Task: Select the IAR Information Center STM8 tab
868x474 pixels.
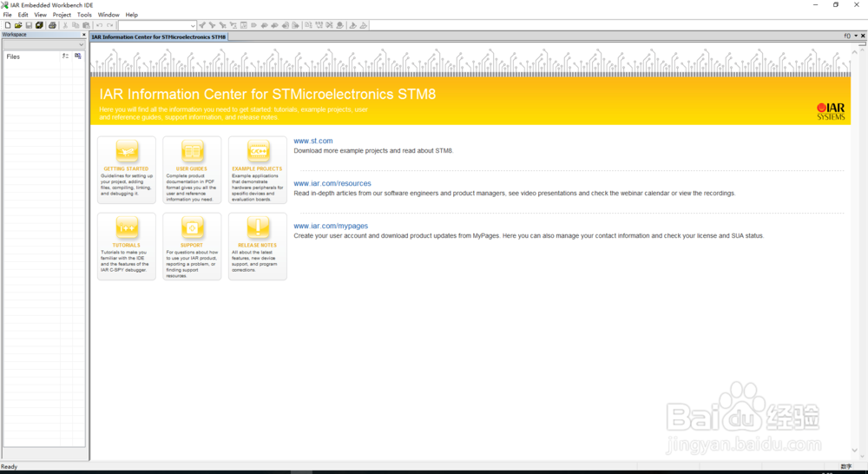Action: click(x=159, y=36)
